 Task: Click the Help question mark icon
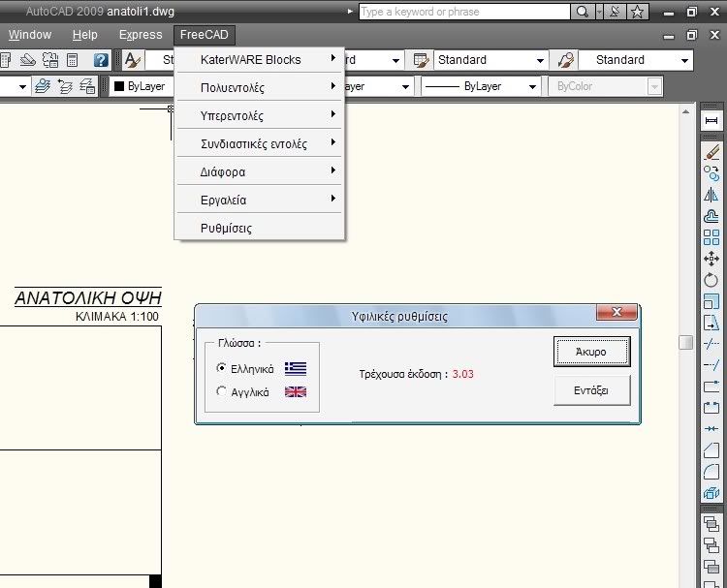pos(101,60)
